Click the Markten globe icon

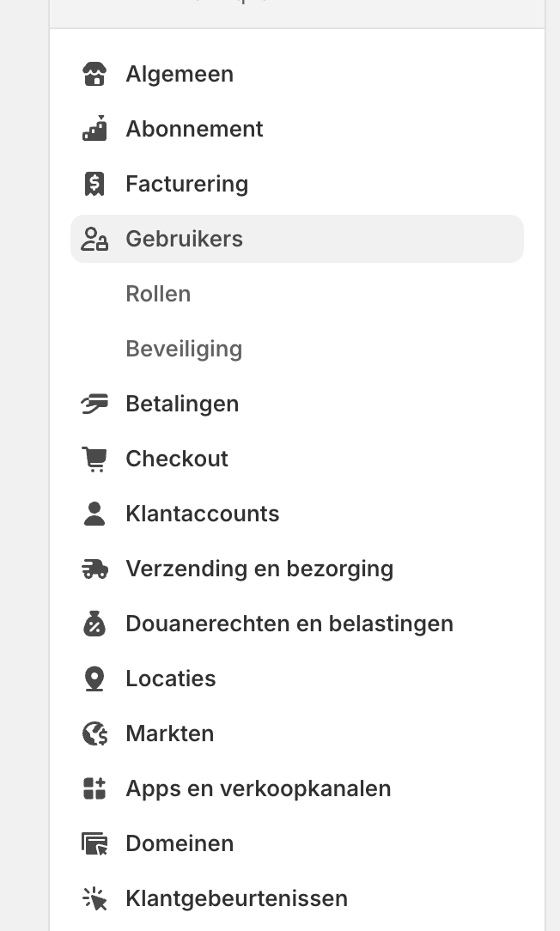coord(94,733)
